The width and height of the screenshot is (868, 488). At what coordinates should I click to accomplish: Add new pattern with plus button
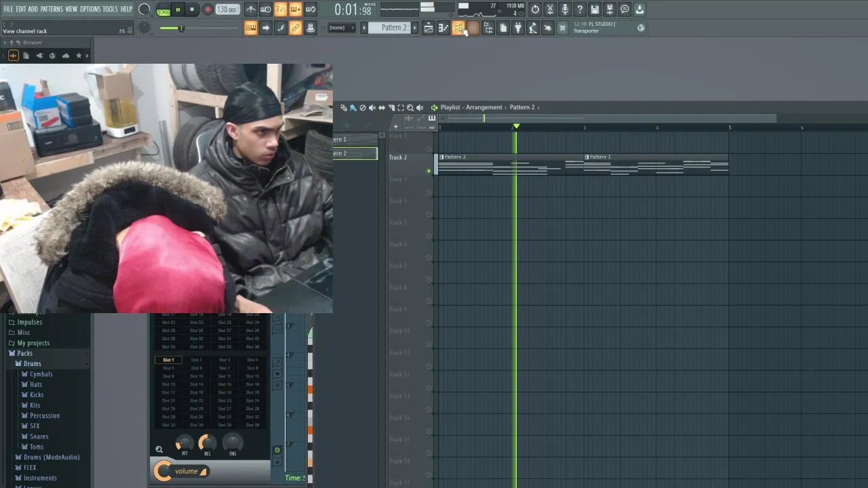click(415, 28)
